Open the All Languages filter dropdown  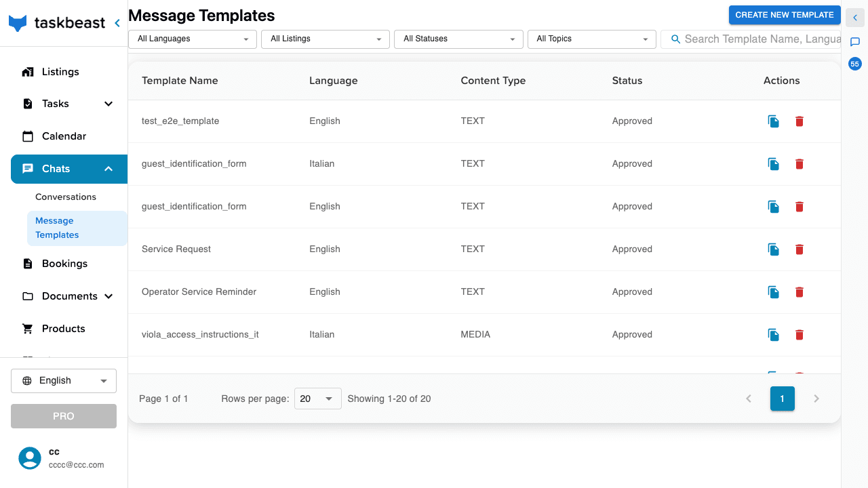tap(193, 39)
